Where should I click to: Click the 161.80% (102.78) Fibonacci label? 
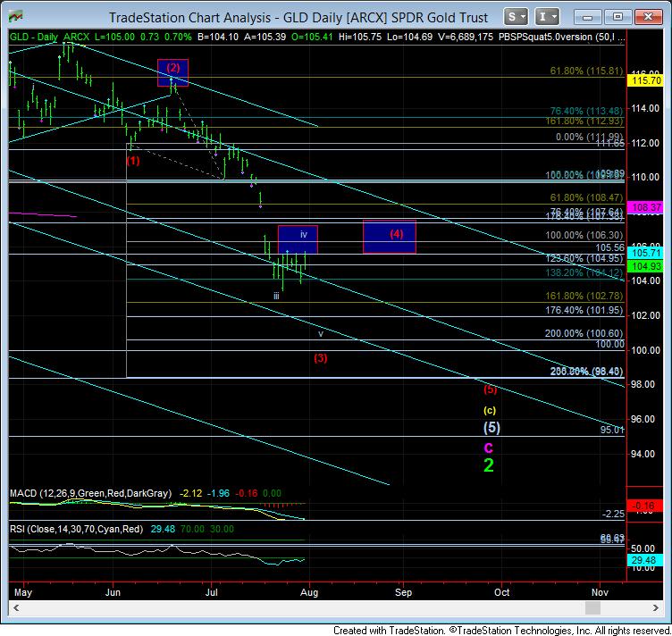click(584, 296)
